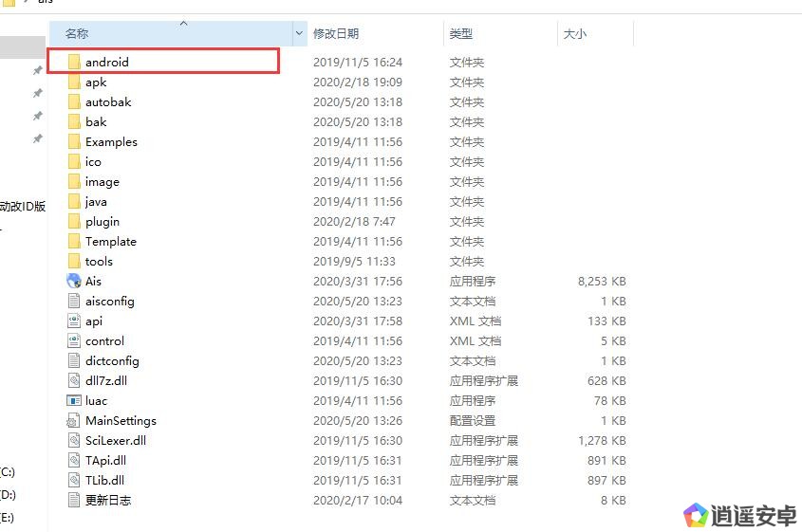Image resolution: width=802 pixels, height=532 pixels.
Task: Select the Examples folder
Action: pyautogui.click(x=111, y=141)
